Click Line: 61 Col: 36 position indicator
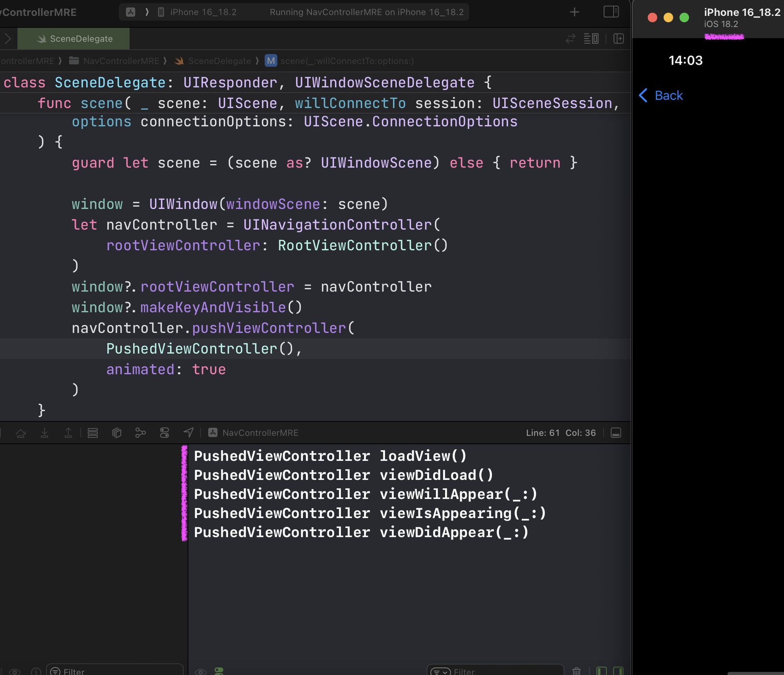Image resolution: width=784 pixels, height=675 pixels. pyautogui.click(x=561, y=433)
